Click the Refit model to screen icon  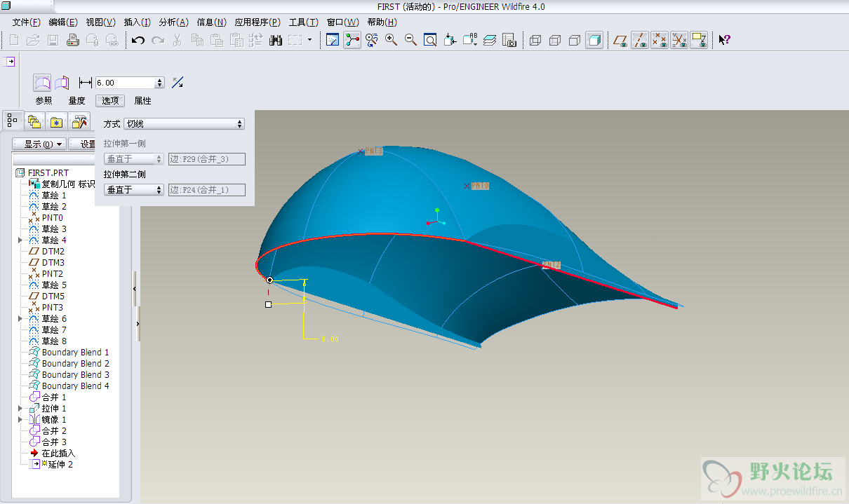(x=431, y=40)
